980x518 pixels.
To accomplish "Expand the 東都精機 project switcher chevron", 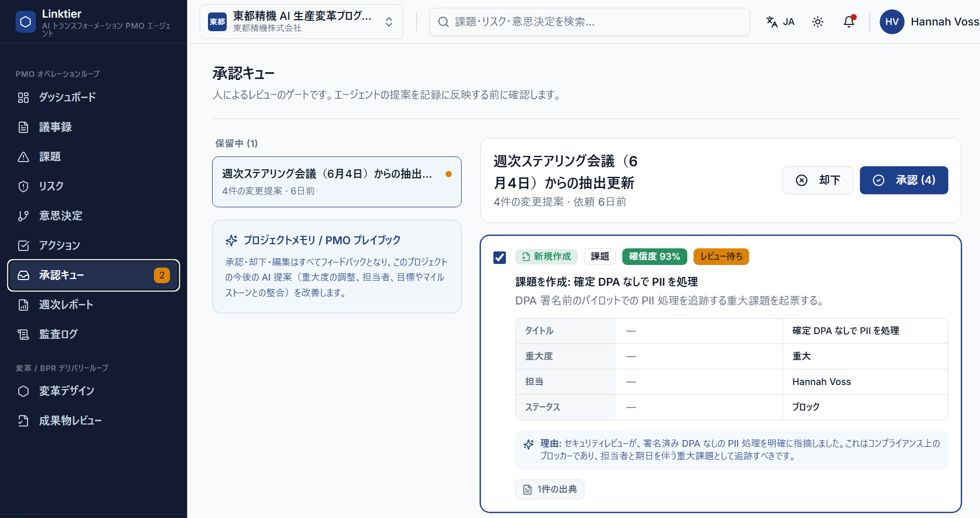I will point(389,22).
